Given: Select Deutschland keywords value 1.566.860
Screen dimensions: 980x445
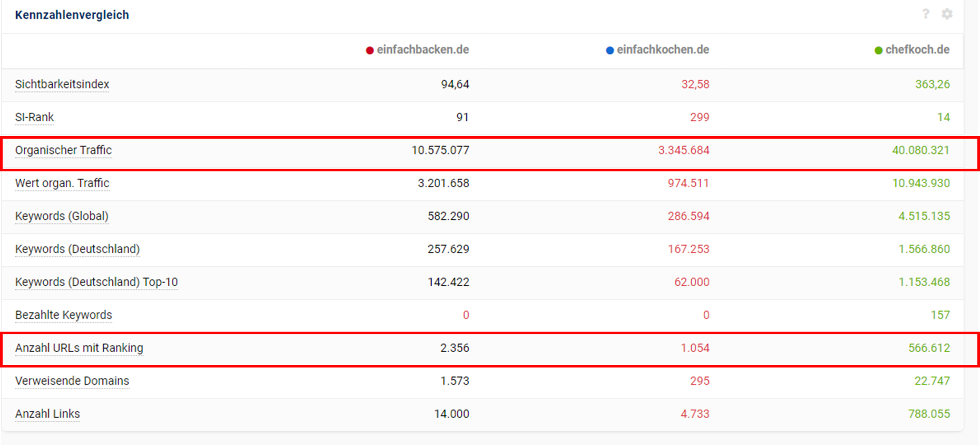Looking at the screenshot, I should (924, 249).
